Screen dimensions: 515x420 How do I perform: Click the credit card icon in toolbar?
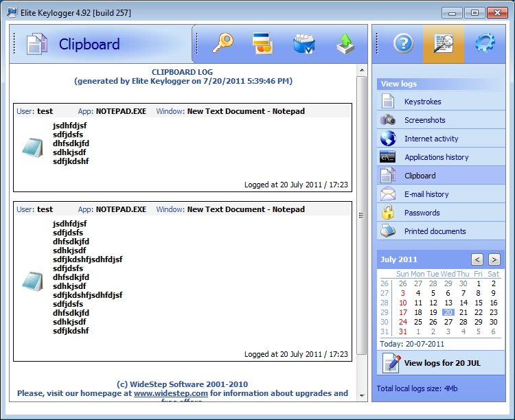click(x=262, y=43)
